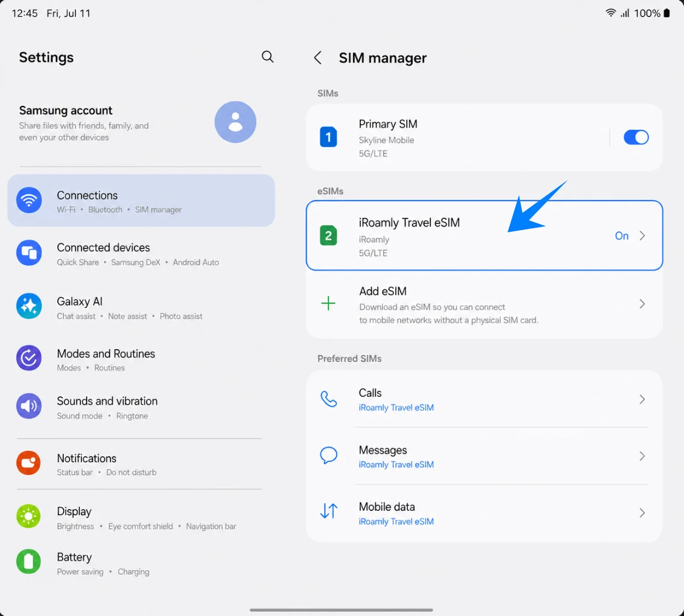Open search in Settings
Image resolution: width=684 pixels, height=616 pixels.
(267, 56)
